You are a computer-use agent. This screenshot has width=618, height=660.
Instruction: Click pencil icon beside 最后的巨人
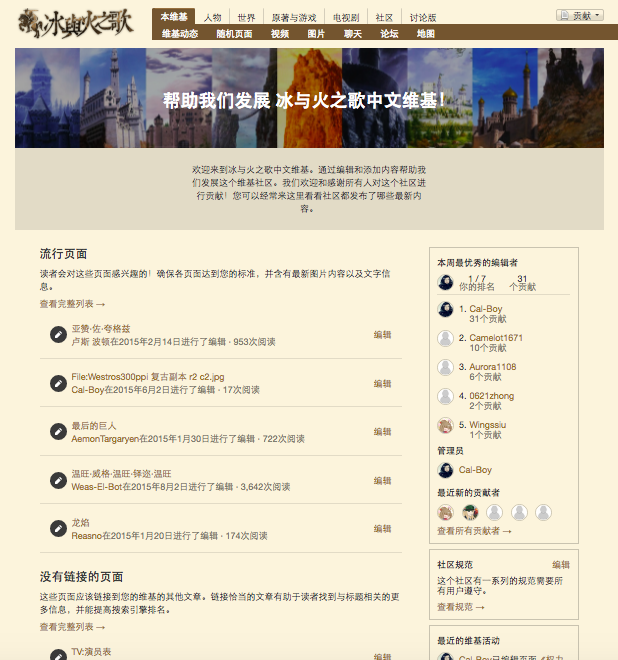coord(59,431)
